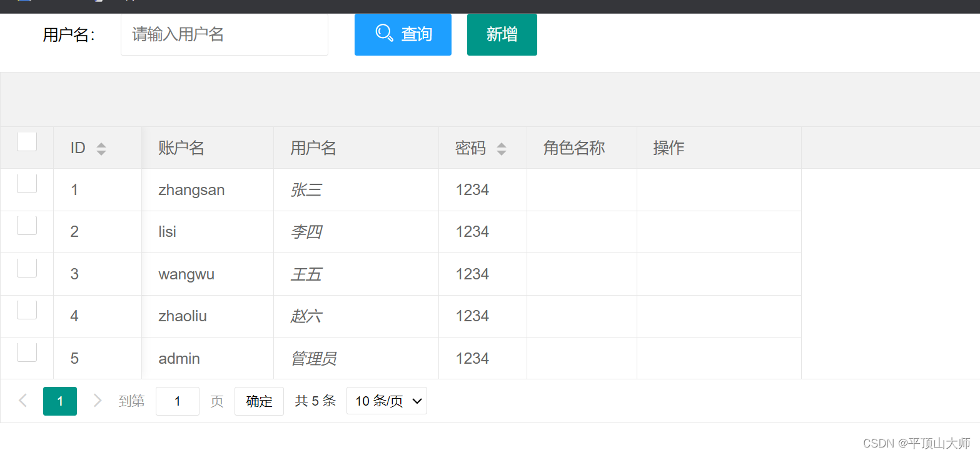Viewport: 980px width, 455px height.
Task: Click the wangwu account name cell
Action: tap(208, 274)
